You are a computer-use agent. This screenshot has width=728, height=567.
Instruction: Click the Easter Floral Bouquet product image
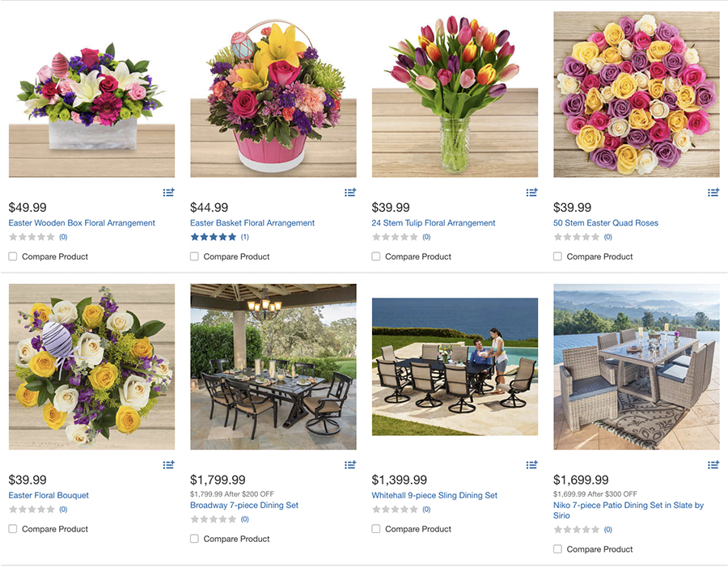91,366
